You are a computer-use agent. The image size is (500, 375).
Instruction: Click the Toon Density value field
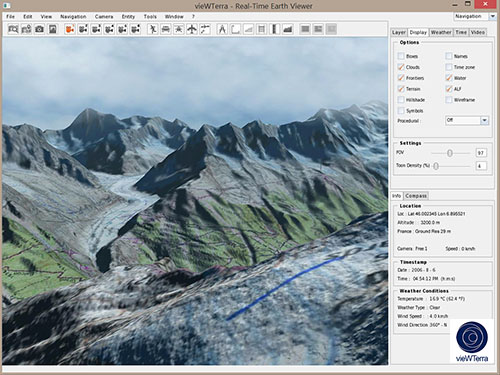[481, 166]
